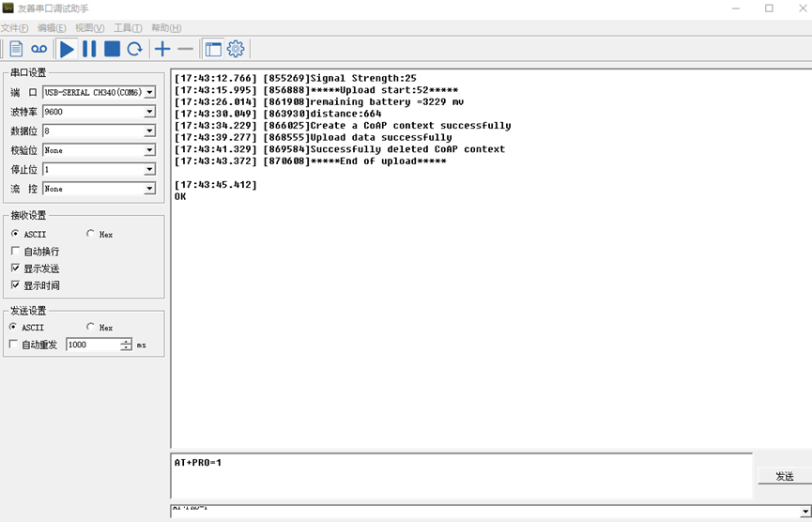Click the loop/record toolbar icon
The image size is (812, 522).
click(x=38, y=49)
